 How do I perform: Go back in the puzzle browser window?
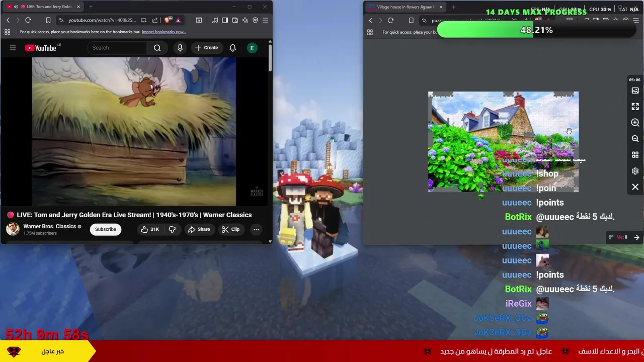(371, 21)
